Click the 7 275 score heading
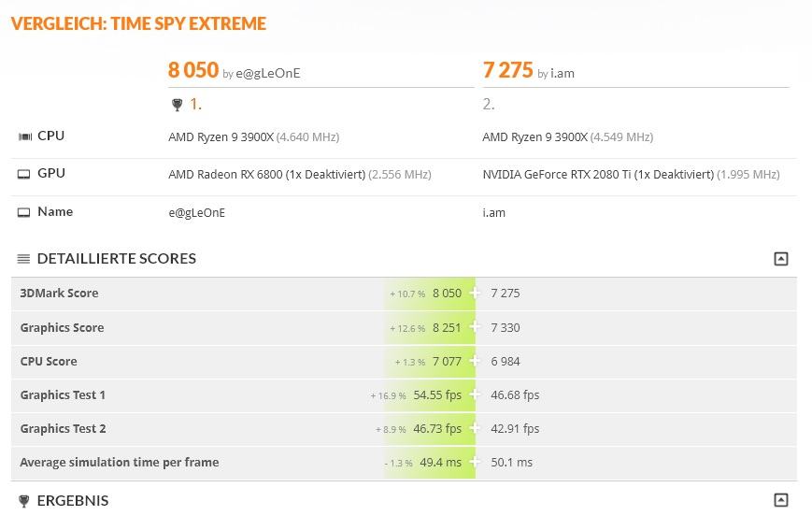This screenshot has width=812, height=516. tap(508, 70)
